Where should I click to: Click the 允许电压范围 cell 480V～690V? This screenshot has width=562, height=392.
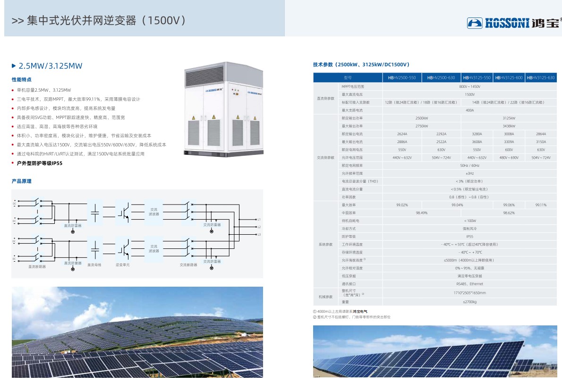point(509,158)
